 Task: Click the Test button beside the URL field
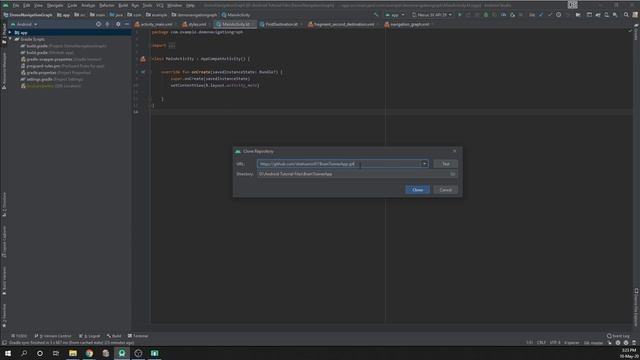point(445,164)
